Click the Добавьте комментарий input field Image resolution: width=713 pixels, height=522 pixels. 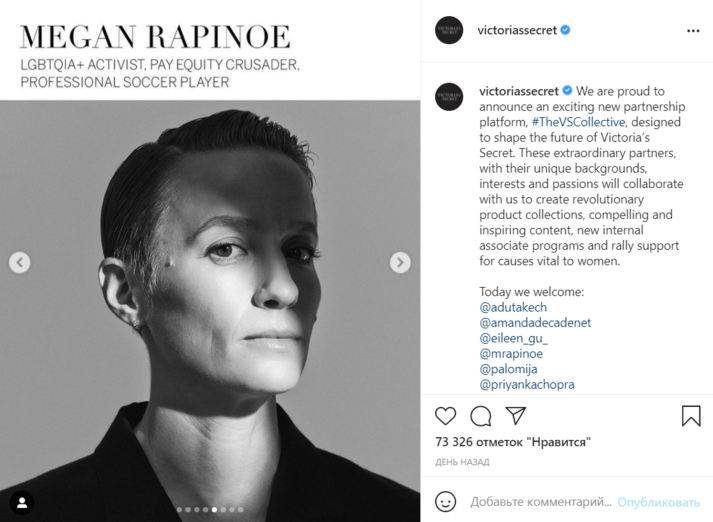click(541, 502)
